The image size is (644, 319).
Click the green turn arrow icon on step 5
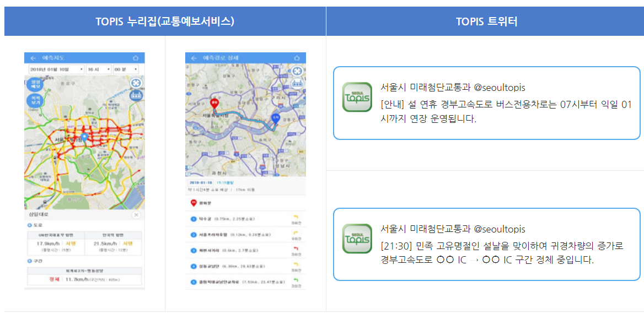(295, 279)
